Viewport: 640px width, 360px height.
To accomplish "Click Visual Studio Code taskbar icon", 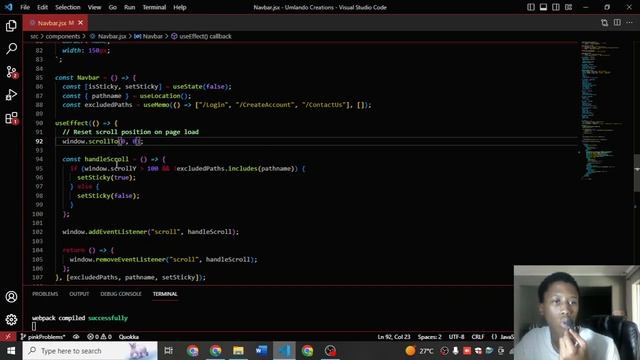I will pos(284,351).
